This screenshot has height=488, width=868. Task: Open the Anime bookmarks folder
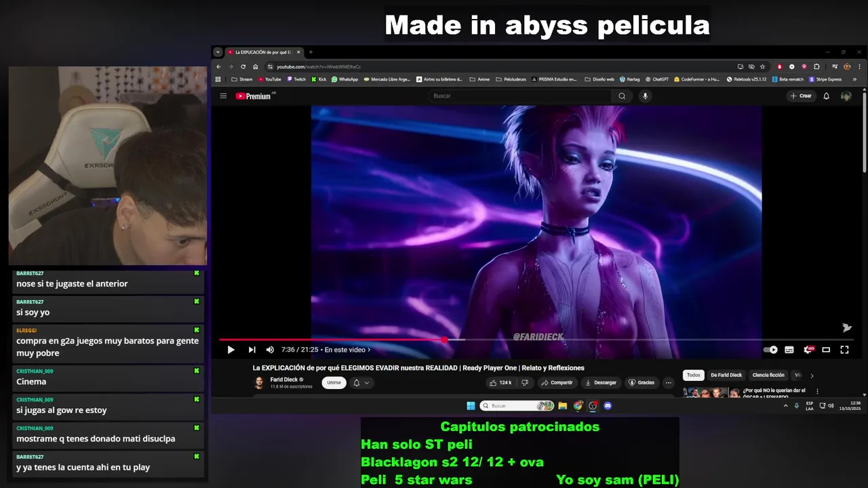coord(479,79)
